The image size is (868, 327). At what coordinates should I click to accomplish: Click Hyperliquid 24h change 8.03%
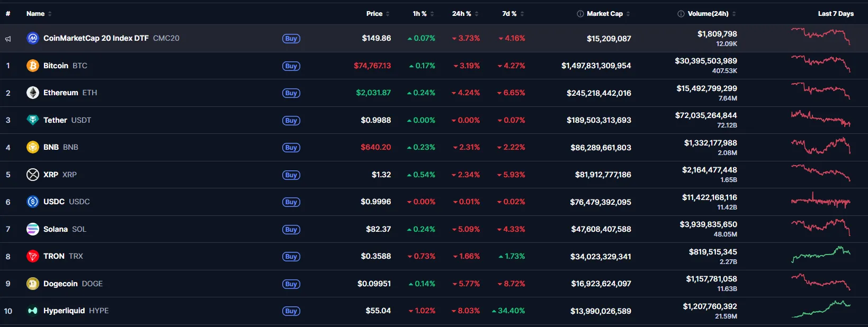point(466,311)
